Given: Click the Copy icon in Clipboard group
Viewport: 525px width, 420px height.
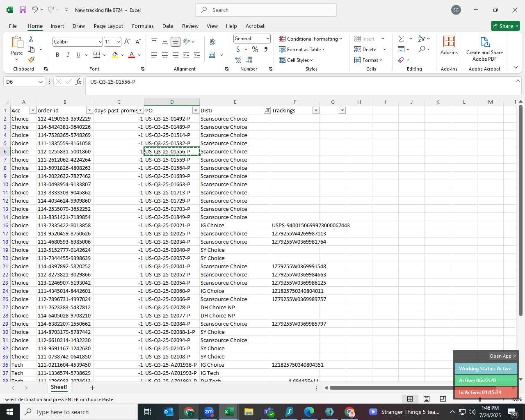Looking at the screenshot, I should click(x=31, y=49).
